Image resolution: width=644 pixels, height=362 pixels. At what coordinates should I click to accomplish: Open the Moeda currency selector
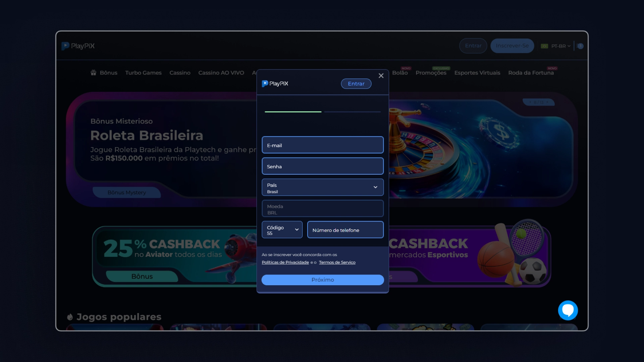pyautogui.click(x=322, y=208)
